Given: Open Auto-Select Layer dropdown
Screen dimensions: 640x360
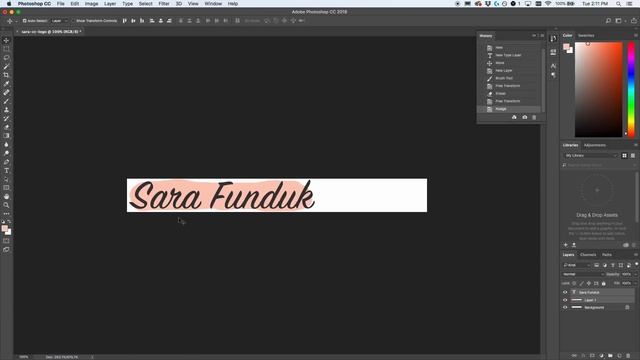Looking at the screenshot, I should pos(60,21).
